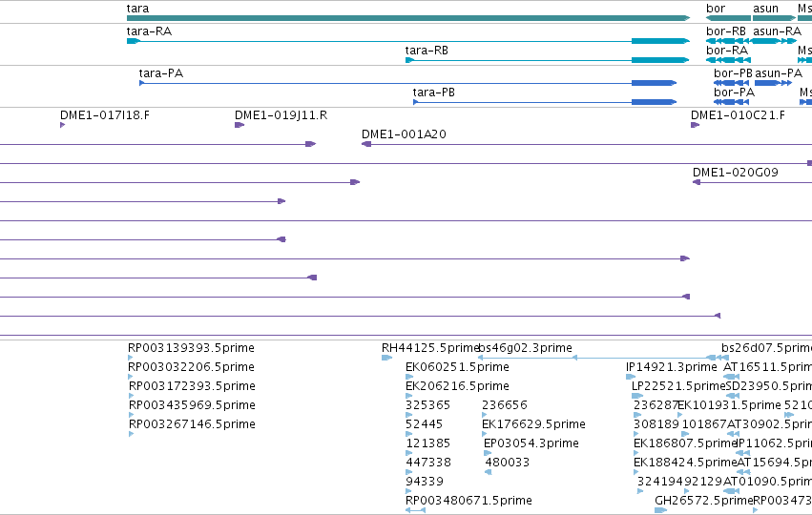
Task: Click EST AT01090.5prime
Action: tap(767, 482)
